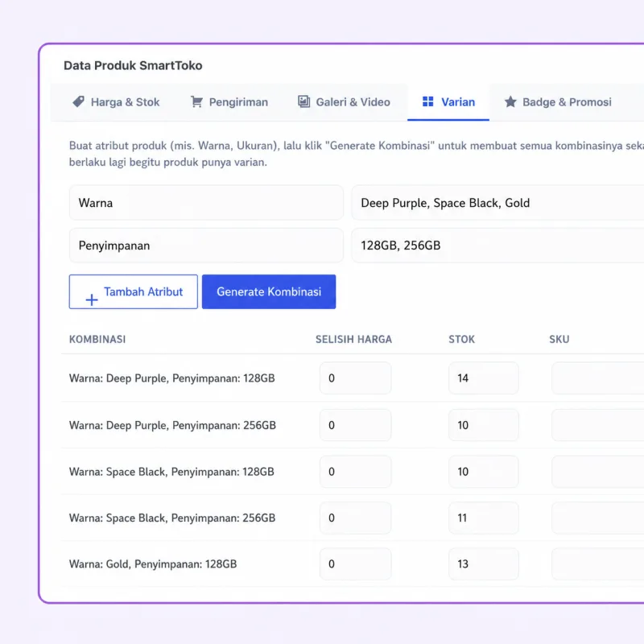
Task: Click SKU field for Deep Purple 128GB row
Action: pos(597,378)
